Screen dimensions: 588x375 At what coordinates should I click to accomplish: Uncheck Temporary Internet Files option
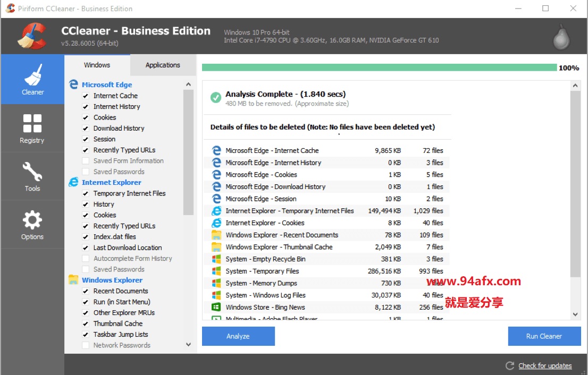pos(86,194)
